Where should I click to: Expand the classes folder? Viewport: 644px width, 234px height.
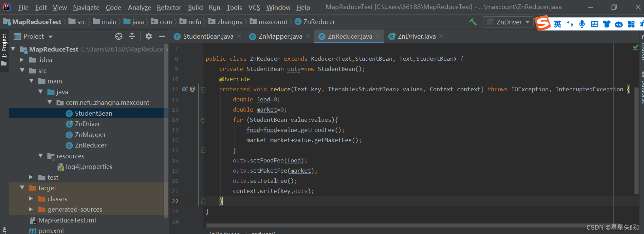click(31, 199)
